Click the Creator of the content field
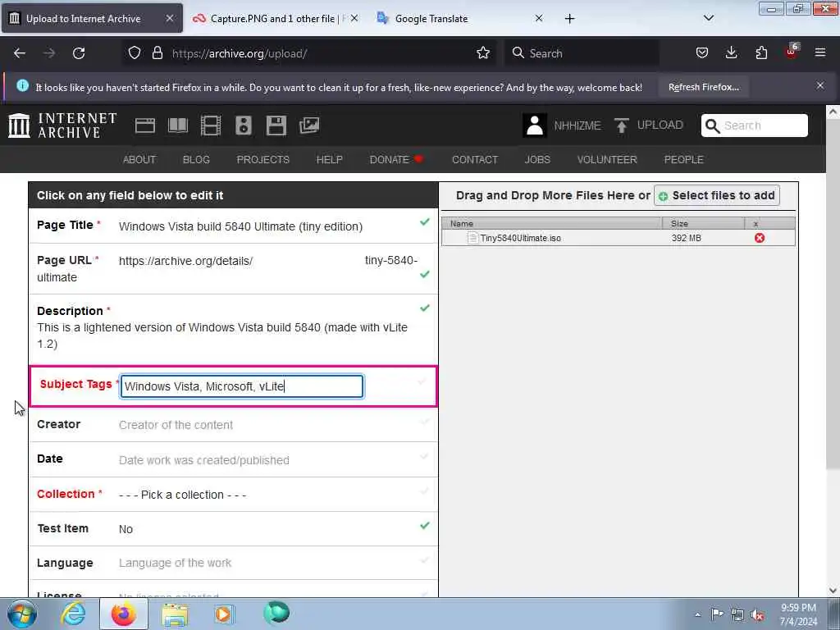 (x=176, y=425)
